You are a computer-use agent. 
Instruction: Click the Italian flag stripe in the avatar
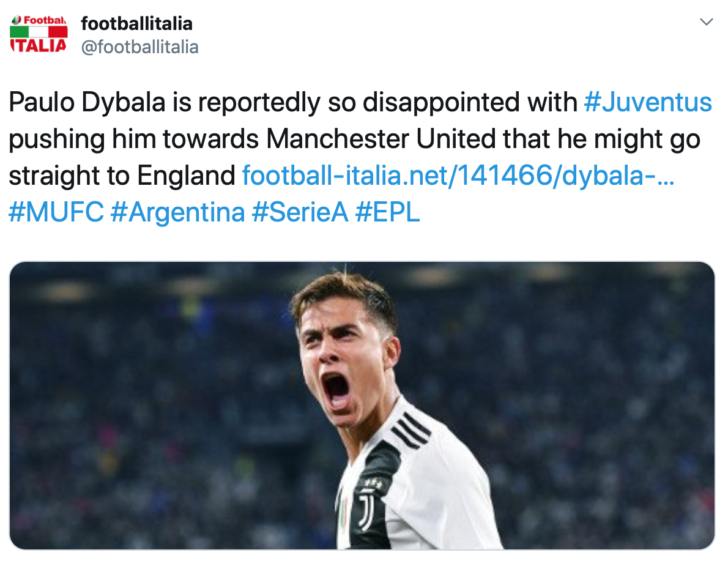click(39, 32)
